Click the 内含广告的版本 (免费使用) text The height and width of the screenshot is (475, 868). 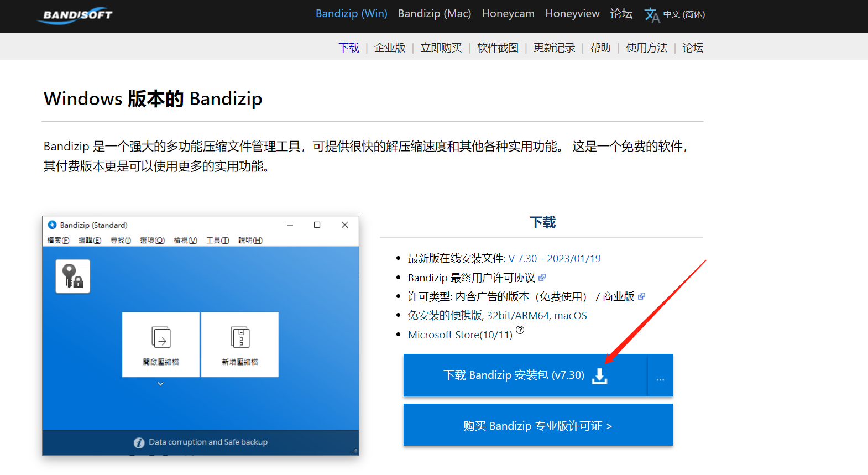(521, 296)
